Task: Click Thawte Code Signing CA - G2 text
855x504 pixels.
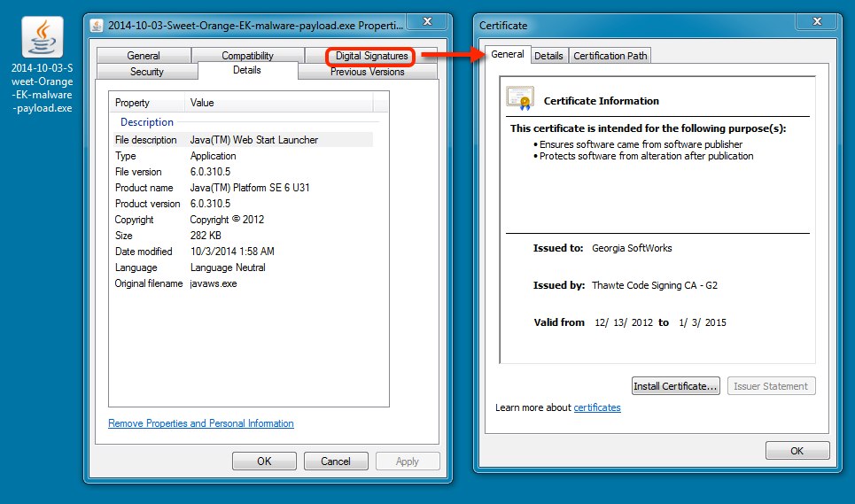Action: 655,285
